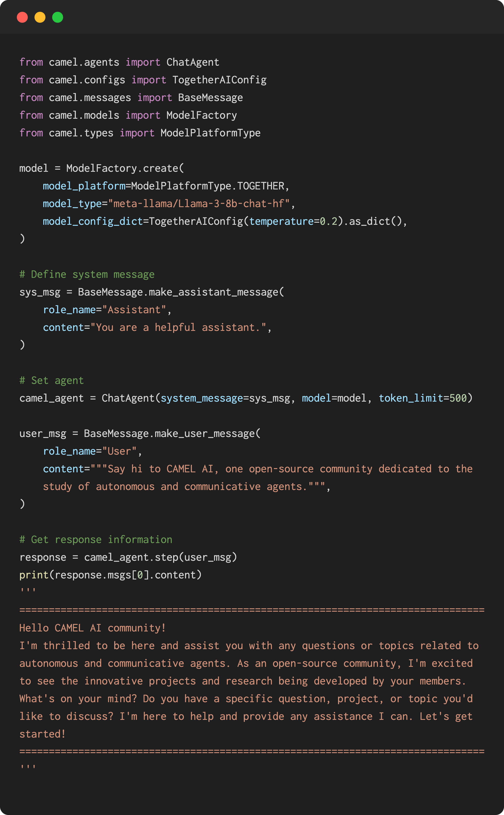Click "You are a helpful assistant." string

coord(178,328)
